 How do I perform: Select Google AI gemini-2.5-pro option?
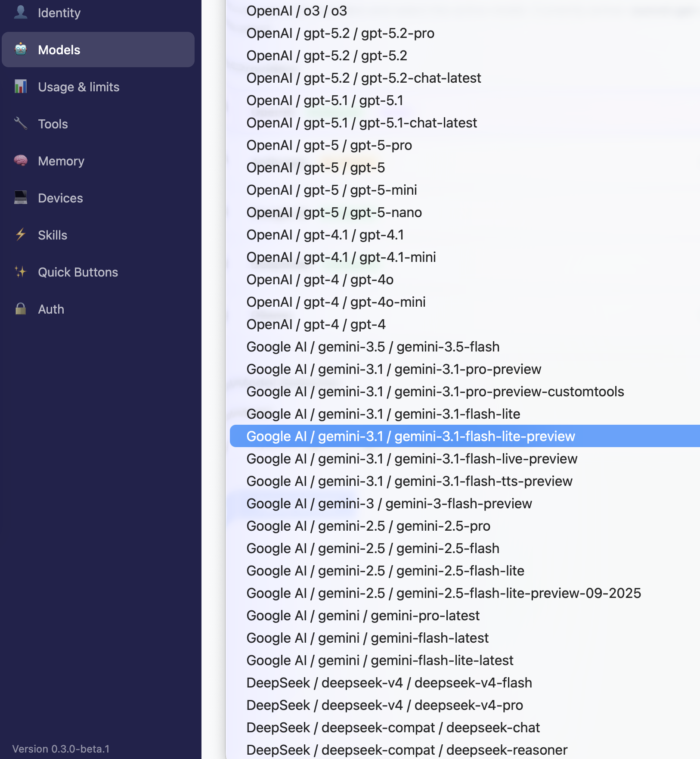[x=465, y=526]
